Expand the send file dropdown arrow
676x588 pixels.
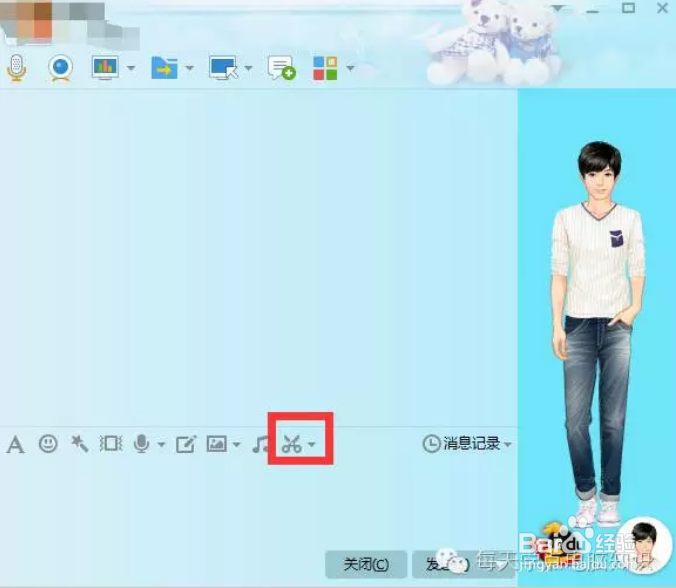tap(190, 68)
